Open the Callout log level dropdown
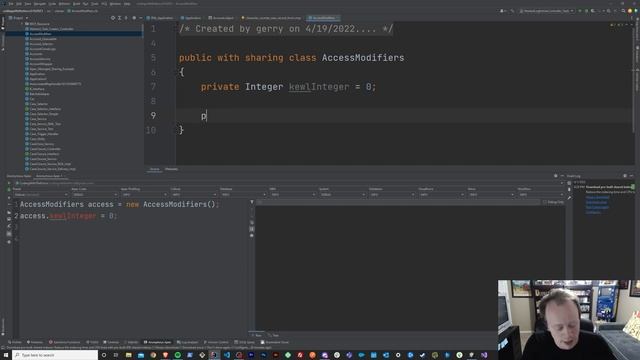640x360 pixels. [193, 195]
